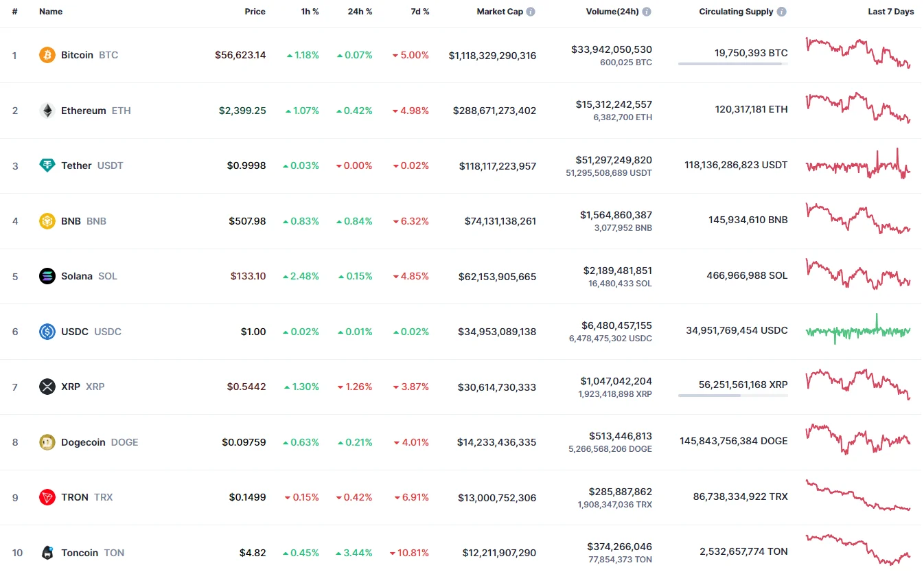924x572 pixels.
Task: Click the Ethereum logo icon
Action: [47, 111]
